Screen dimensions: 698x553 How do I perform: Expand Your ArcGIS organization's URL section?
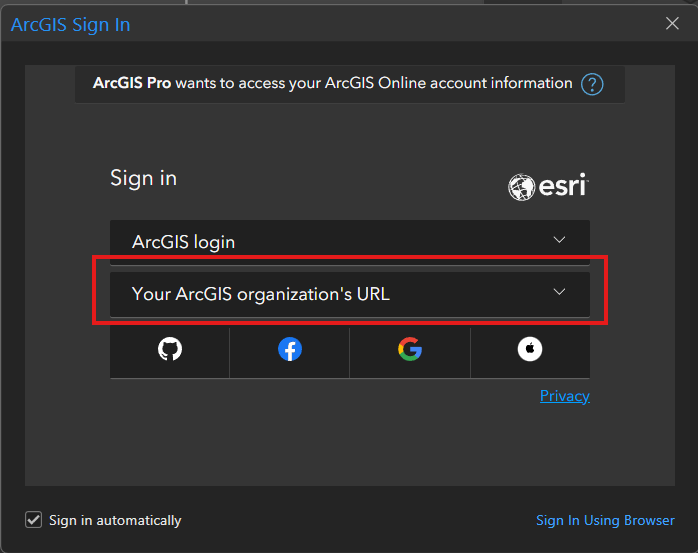click(x=350, y=294)
